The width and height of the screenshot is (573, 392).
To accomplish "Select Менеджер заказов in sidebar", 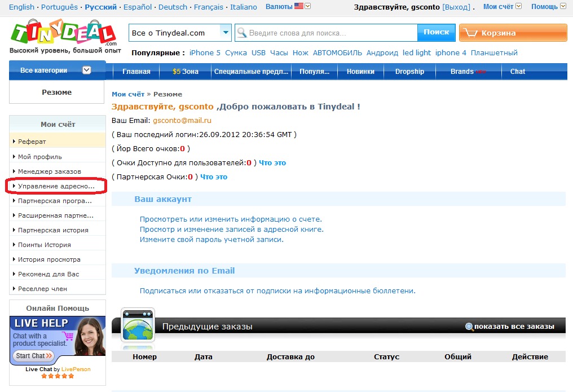I will coord(50,171).
